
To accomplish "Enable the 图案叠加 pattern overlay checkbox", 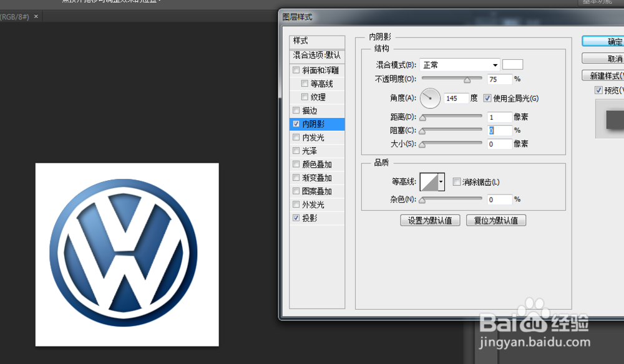I will 296,191.
